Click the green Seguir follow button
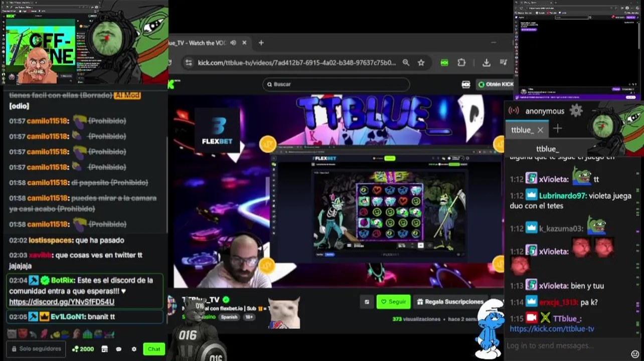Screen dimensions: 644x361 [x=393, y=302]
